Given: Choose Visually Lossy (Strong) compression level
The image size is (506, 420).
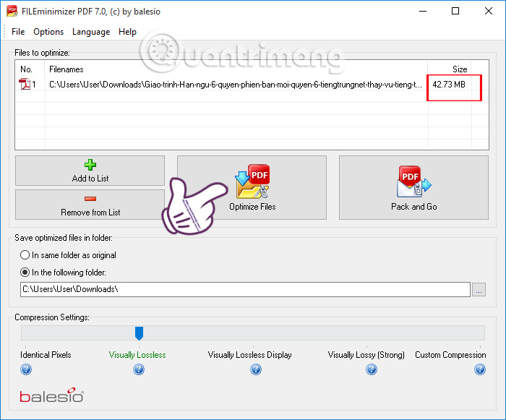Looking at the screenshot, I should (366, 355).
